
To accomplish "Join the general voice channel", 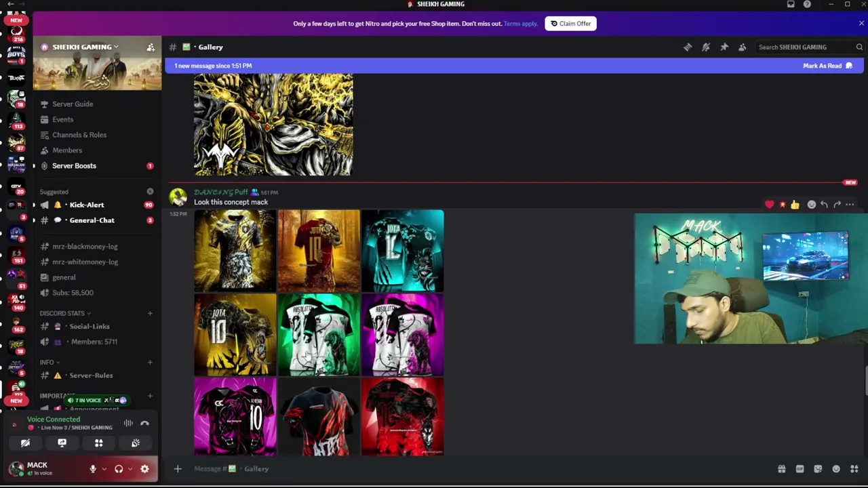I will [96, 277].
